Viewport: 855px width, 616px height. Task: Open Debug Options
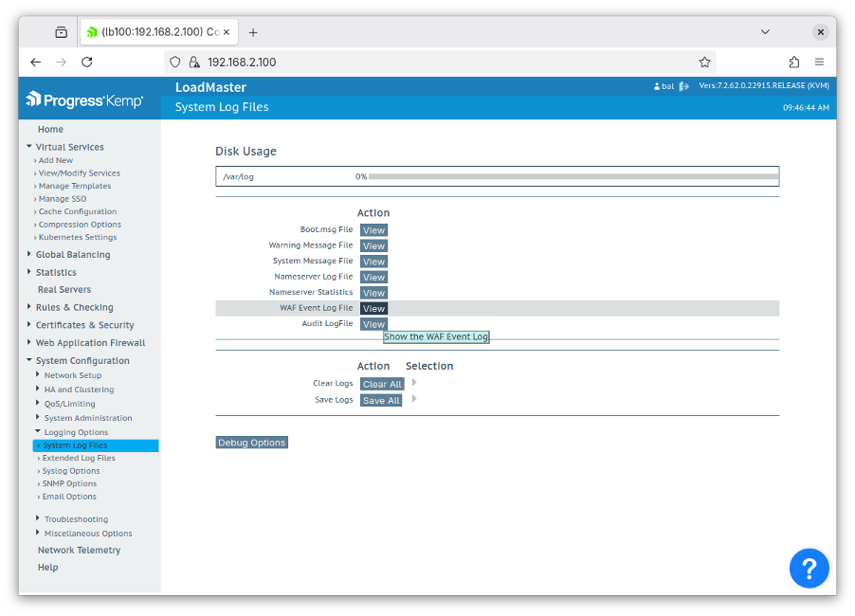pyautogui.click(x=251, y=442)
